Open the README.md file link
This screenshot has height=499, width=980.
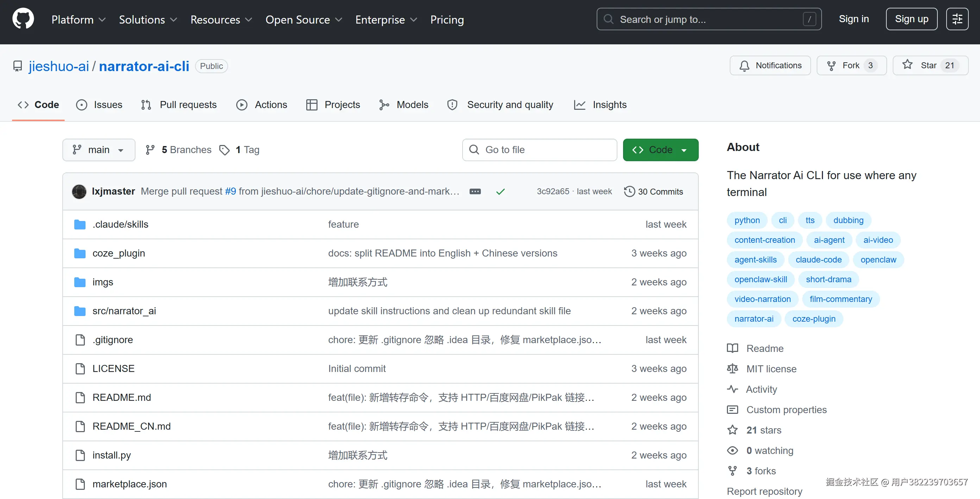point(122,397)
